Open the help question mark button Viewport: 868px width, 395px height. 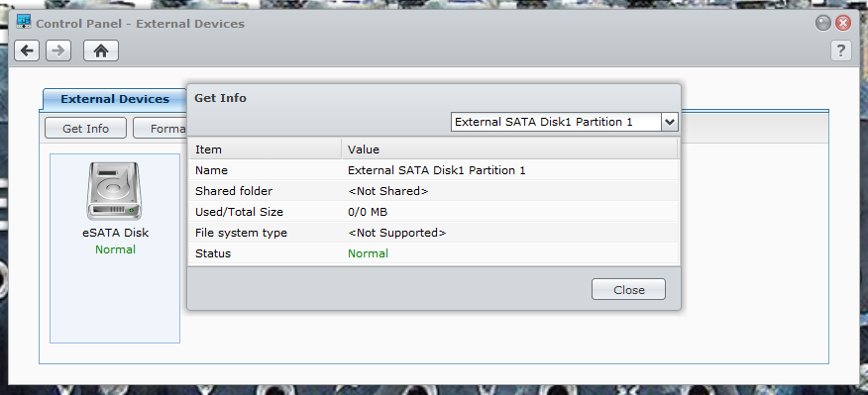[x=841, y=50]
